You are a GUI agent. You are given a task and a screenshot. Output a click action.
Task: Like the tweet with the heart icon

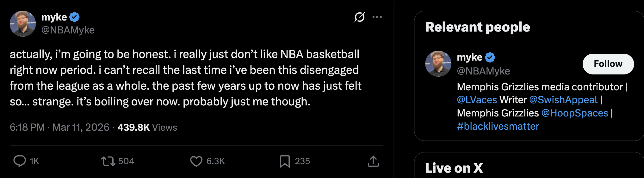pyautogui.click(x=196, y=161)
